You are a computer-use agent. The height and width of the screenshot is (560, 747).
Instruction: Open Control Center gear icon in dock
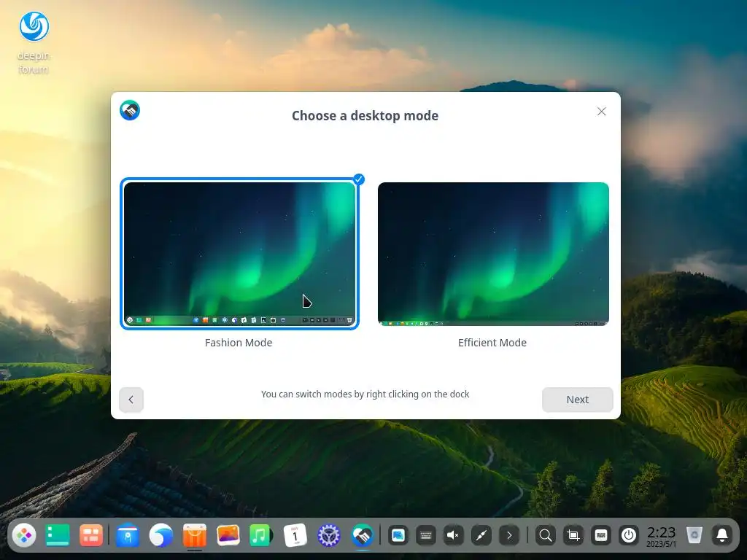coord(329,535)
